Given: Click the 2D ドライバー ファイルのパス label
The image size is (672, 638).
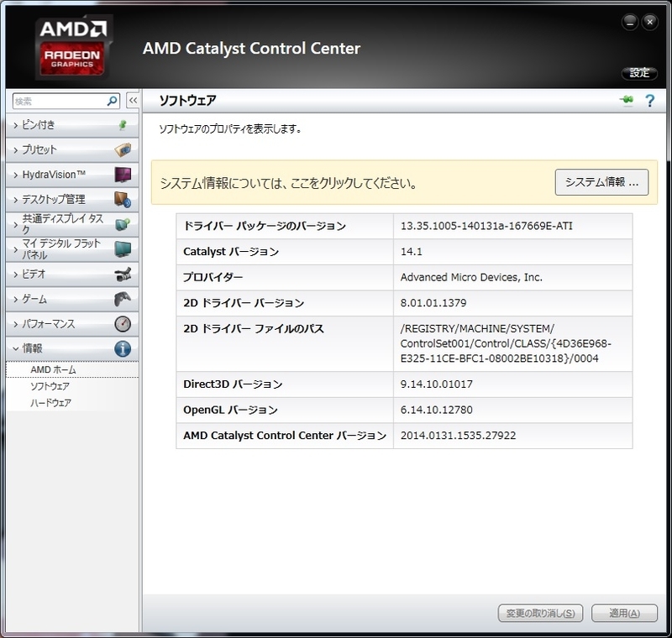Looking at the screenshot, I should (x=254, y=328).
